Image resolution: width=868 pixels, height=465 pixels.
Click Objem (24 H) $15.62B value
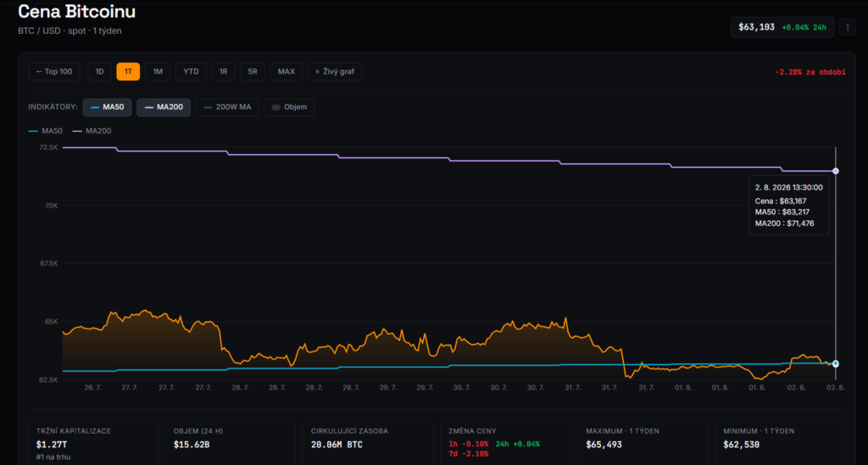(192, 445)
